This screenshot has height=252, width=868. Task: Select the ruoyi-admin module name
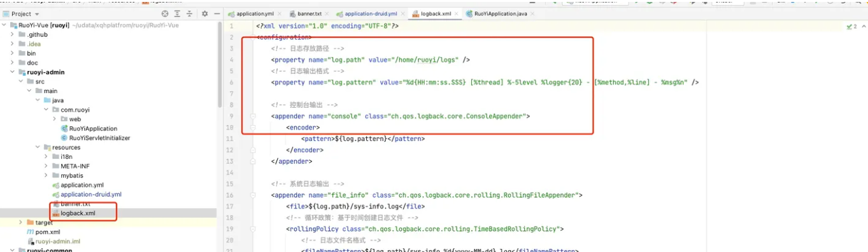pyautogui.click(x=46, y=72)
